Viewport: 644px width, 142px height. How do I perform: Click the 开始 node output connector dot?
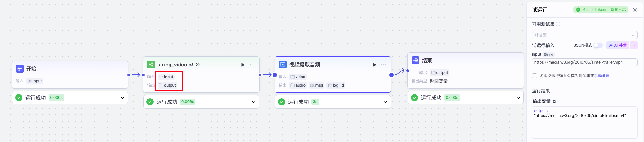pos(129,75)
